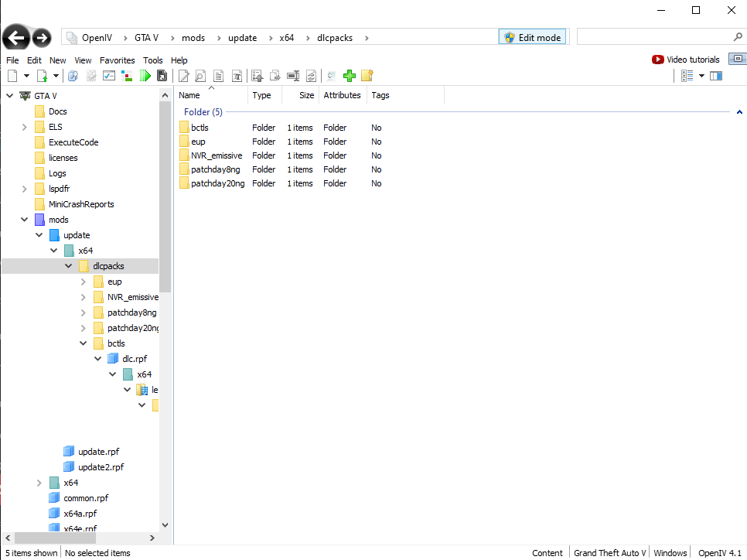Image resolution: width=747 pixels, height=560 pixels.
Task: Open the search tool icon in toolbar
Action: [73, 75]
